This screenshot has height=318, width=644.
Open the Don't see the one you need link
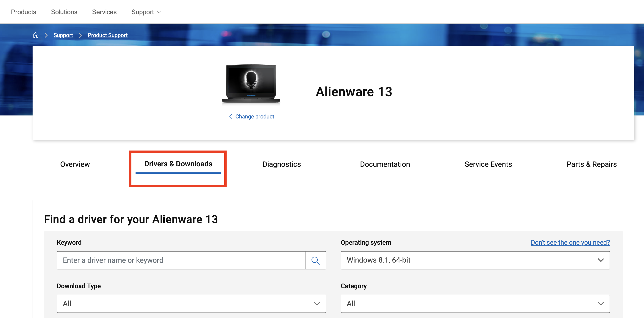[x=570, y=242]
